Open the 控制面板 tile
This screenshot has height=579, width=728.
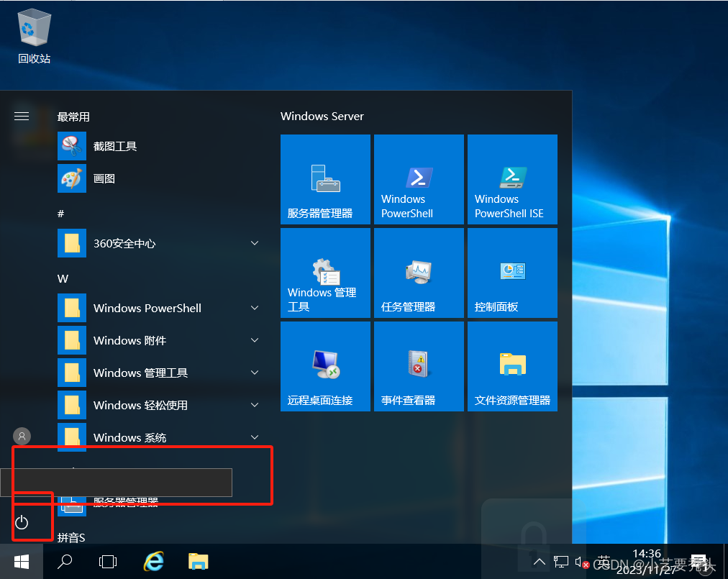click(x=513, y=273)
